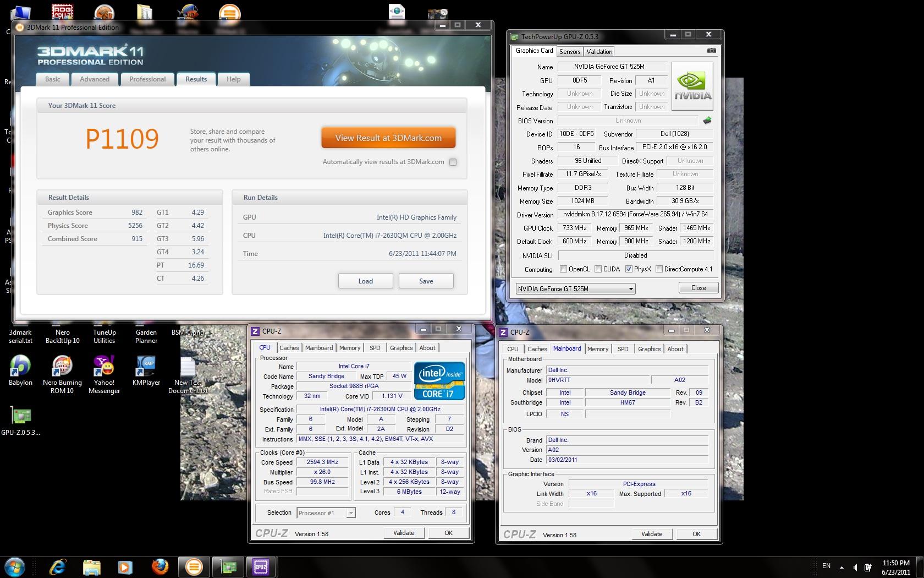Switch to the Advanced tab in 3DMark

click(95, 79)
